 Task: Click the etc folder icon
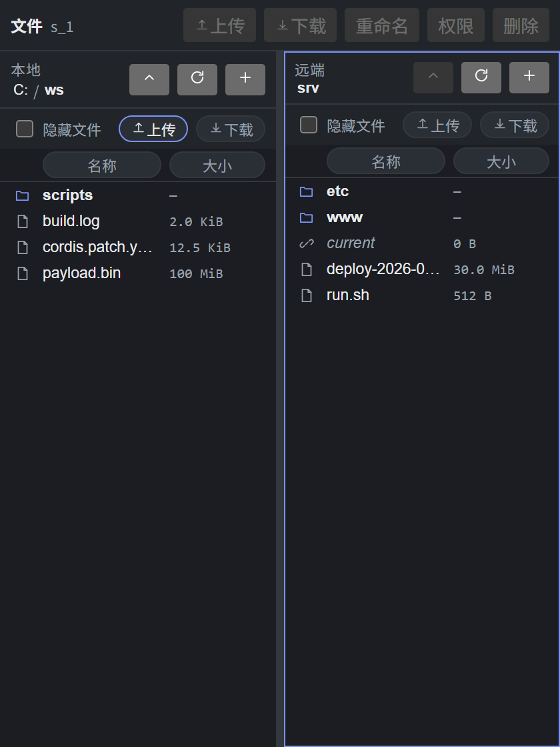[306, 191]
